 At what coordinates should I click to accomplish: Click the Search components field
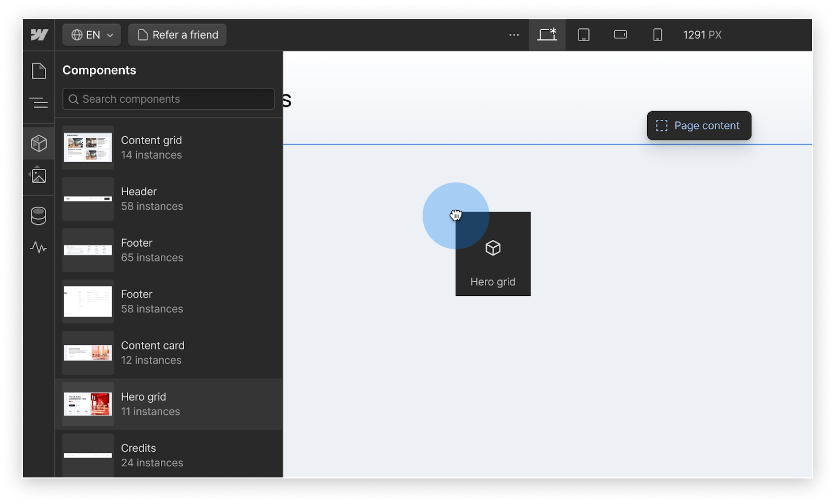tap(169, 99)
